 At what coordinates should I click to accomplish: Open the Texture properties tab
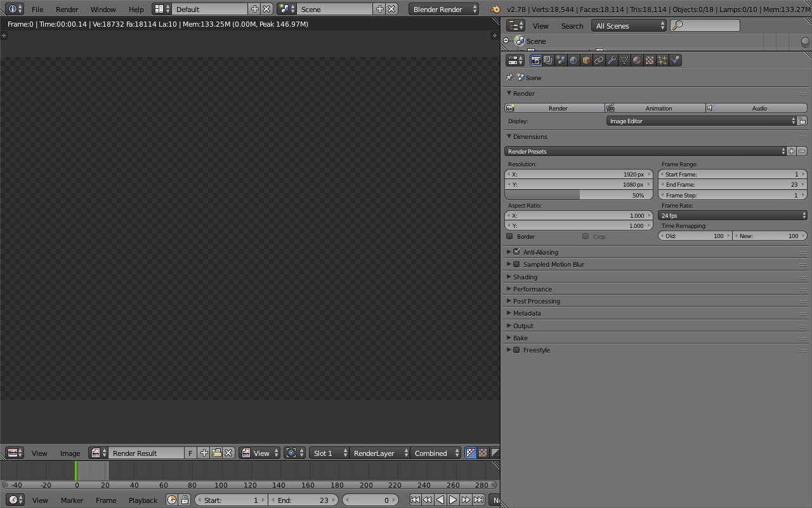coord(650,60)
